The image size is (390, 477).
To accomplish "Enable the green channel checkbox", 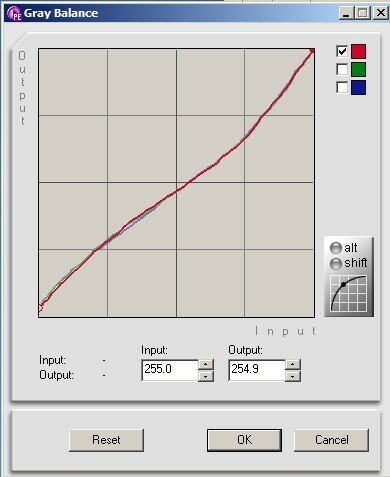I will (x=342, y=69).
